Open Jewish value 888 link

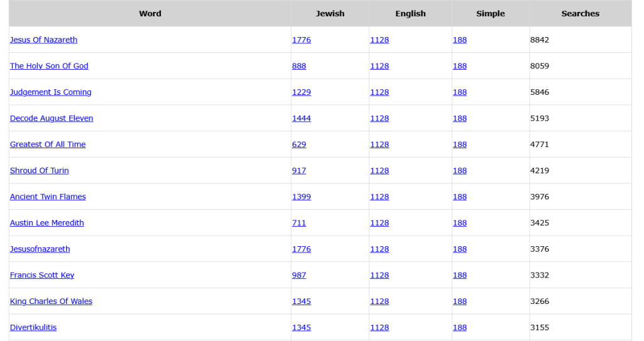pyautogui.click(x=299, y=66)
